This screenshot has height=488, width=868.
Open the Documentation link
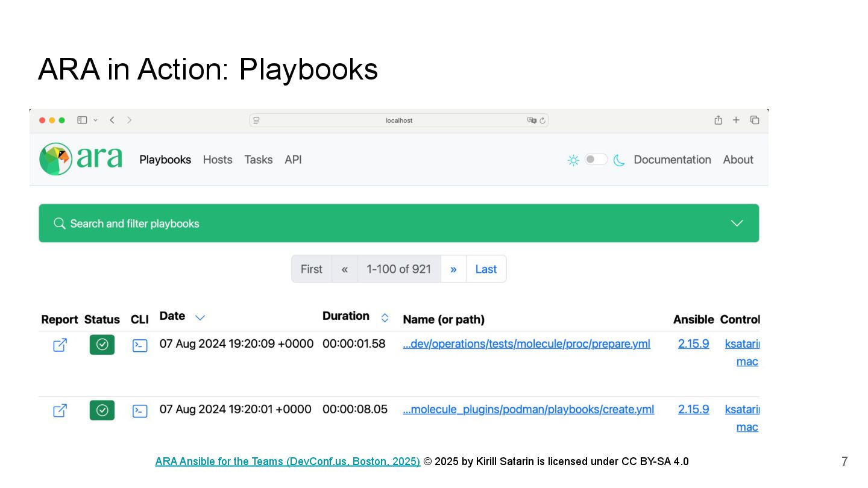(672, 160)
